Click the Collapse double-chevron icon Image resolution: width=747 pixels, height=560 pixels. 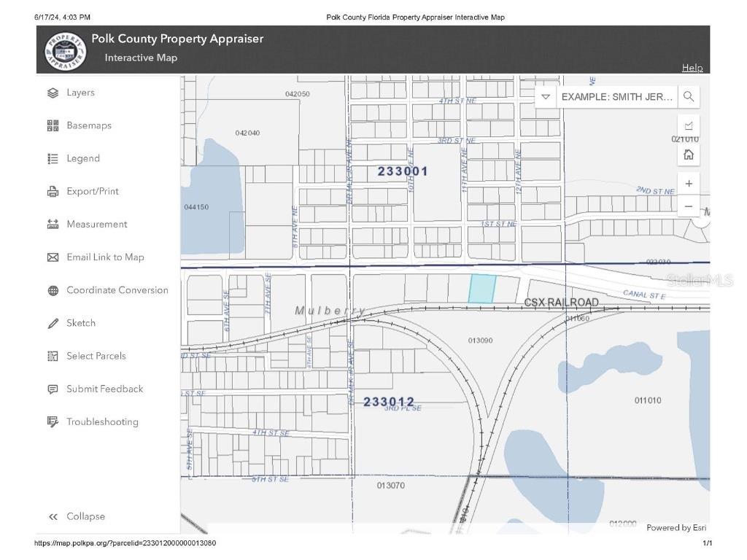tap(53, 517)
